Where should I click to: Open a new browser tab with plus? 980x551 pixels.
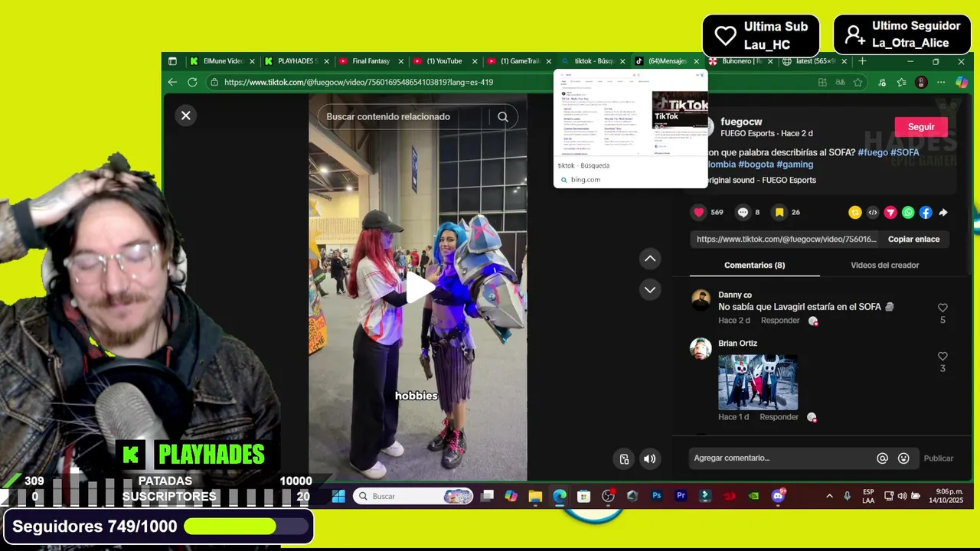862,61
